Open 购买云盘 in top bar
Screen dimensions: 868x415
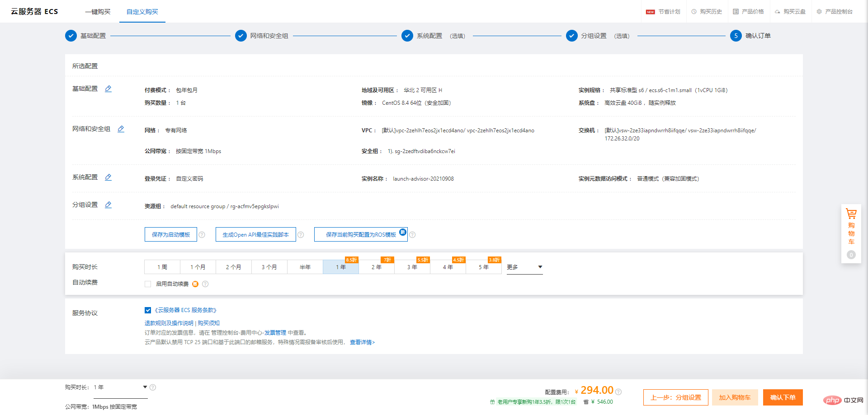790,12
